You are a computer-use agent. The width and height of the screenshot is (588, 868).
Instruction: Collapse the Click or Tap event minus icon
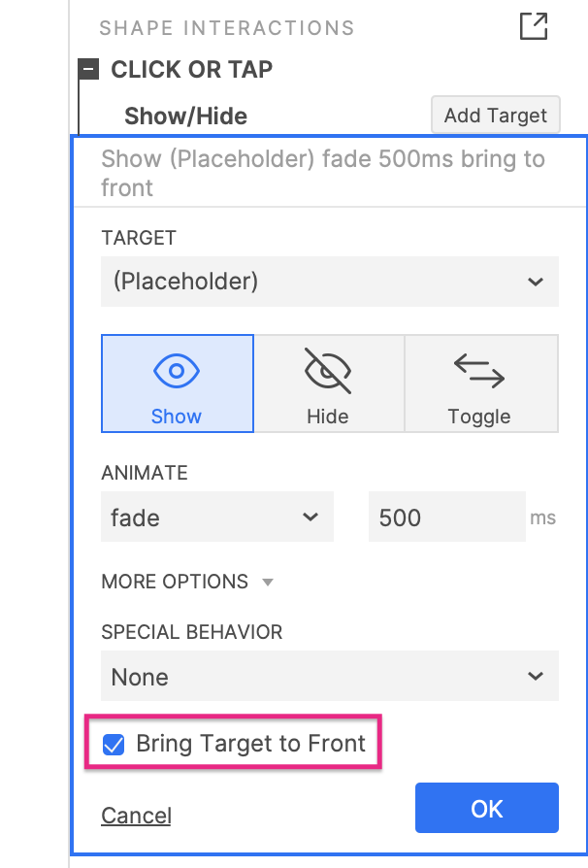tap(88, 70)
